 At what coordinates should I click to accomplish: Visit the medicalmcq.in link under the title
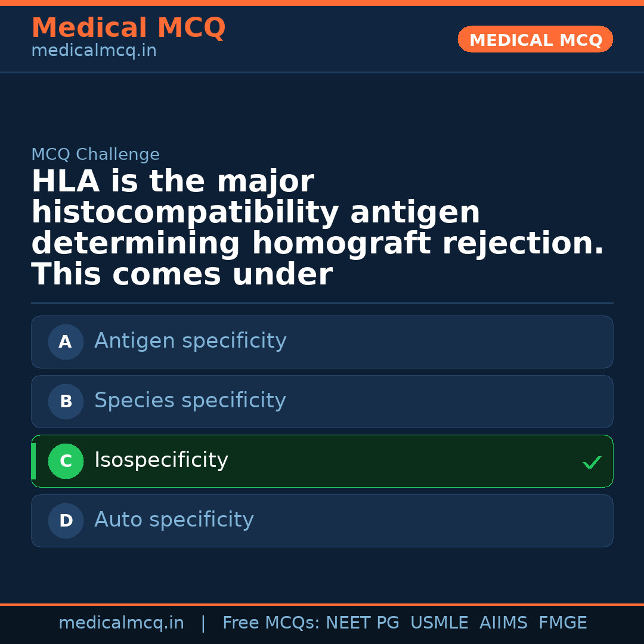coord(94,51)
